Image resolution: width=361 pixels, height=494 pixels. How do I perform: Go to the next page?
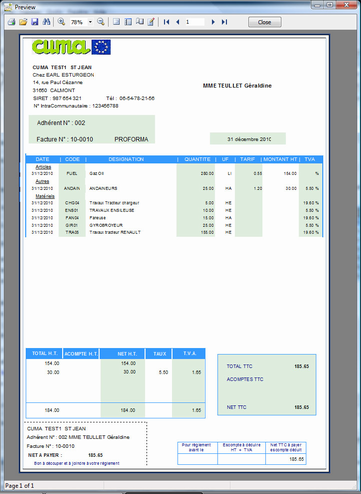coord(213,22)
